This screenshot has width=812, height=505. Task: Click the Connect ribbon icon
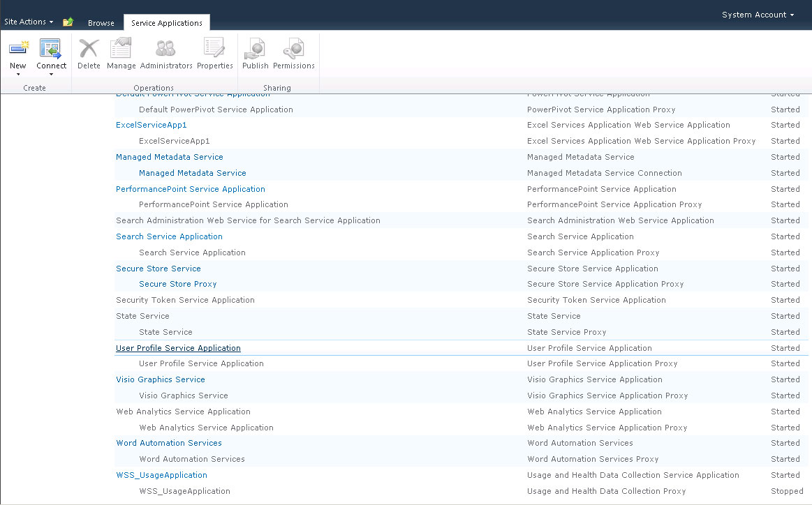pyautogui.click(x=51, y=48)
